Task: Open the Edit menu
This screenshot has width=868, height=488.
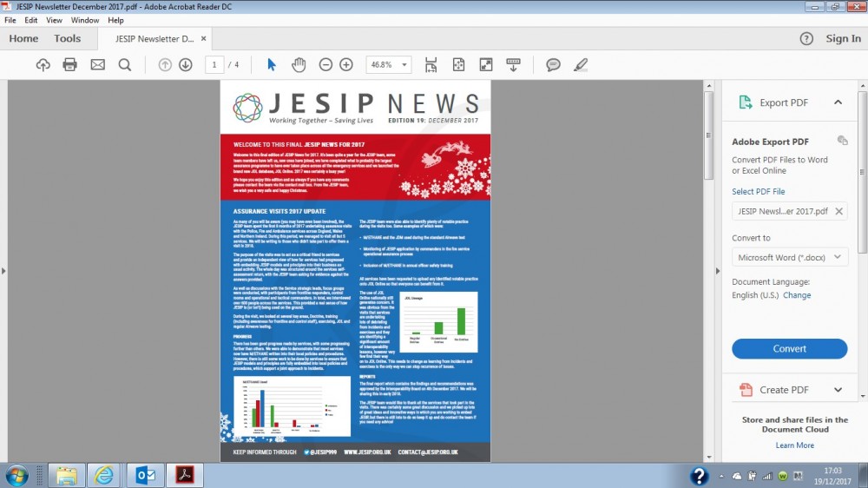Action: coord(31,21)
